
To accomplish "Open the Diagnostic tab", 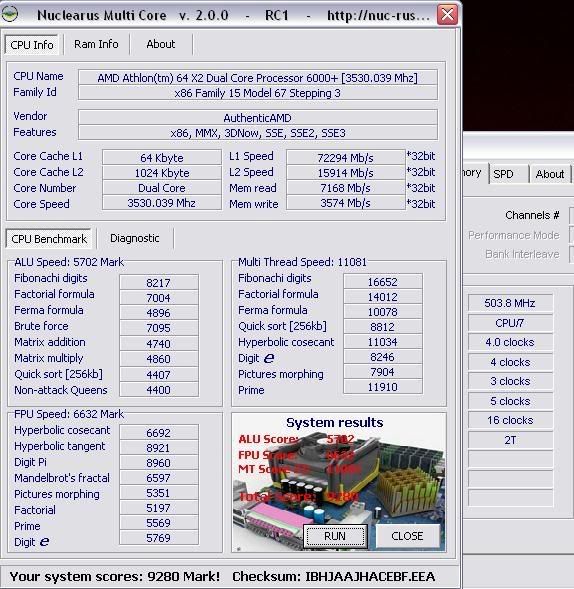I will point(134,238).
